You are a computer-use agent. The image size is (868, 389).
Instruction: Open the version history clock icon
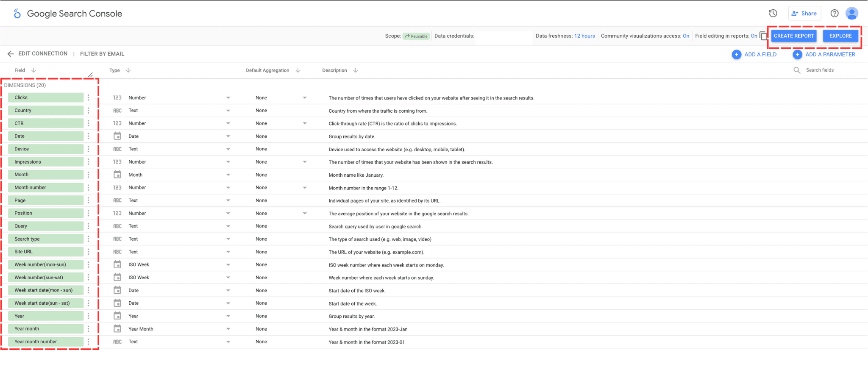[773, 13]
